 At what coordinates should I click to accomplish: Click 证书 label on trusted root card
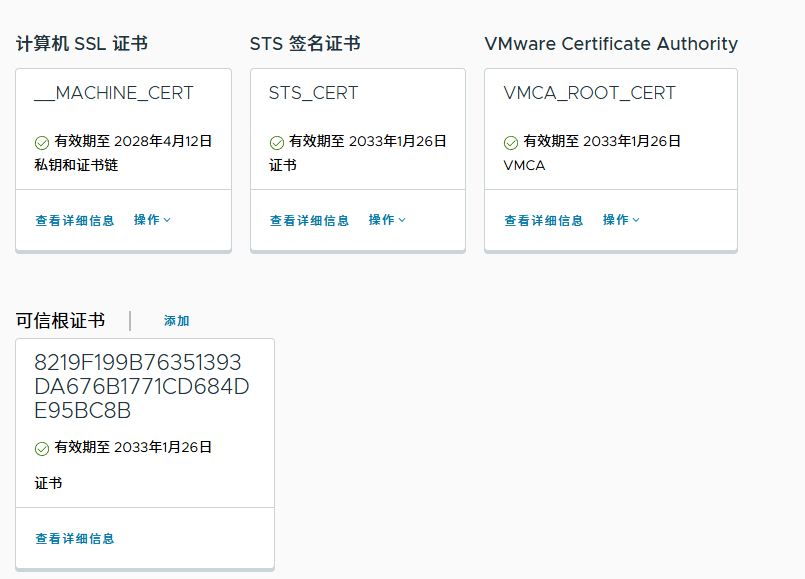[48, 483]
